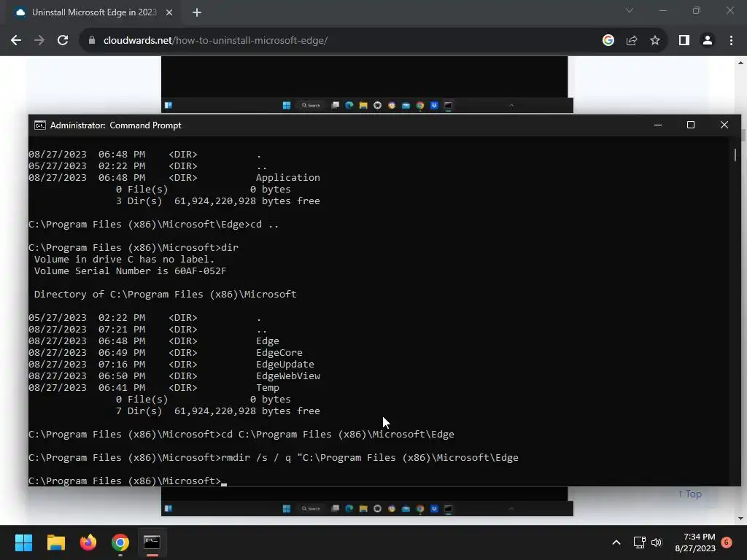747x560 pixels.
Task: Jump to page Top link
Action: pos(689,494)
